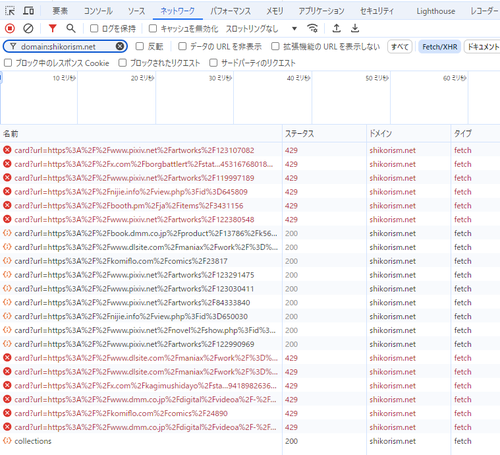Select pixiv artworks 122990969 request row
This screenshot has height=455, width=500.
(250, 344)
